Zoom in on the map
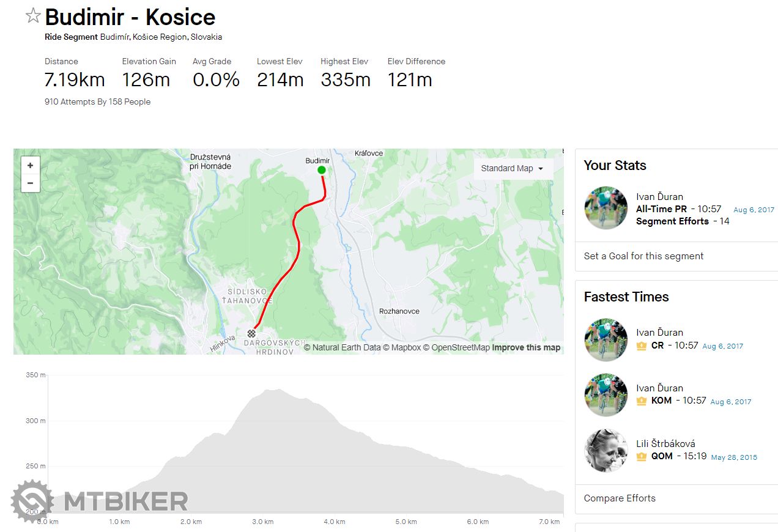The image size is (778, 532). click(x=30, y=165)
